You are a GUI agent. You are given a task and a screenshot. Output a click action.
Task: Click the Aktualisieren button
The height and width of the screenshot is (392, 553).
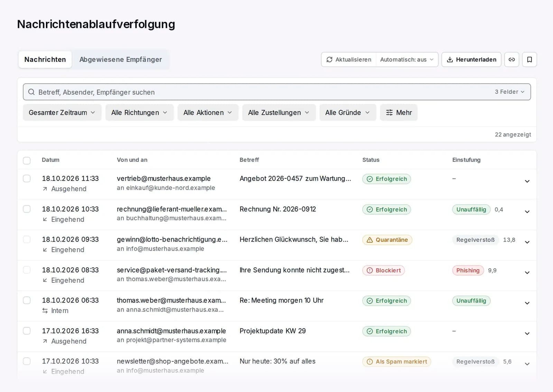(x=349, y=59)
